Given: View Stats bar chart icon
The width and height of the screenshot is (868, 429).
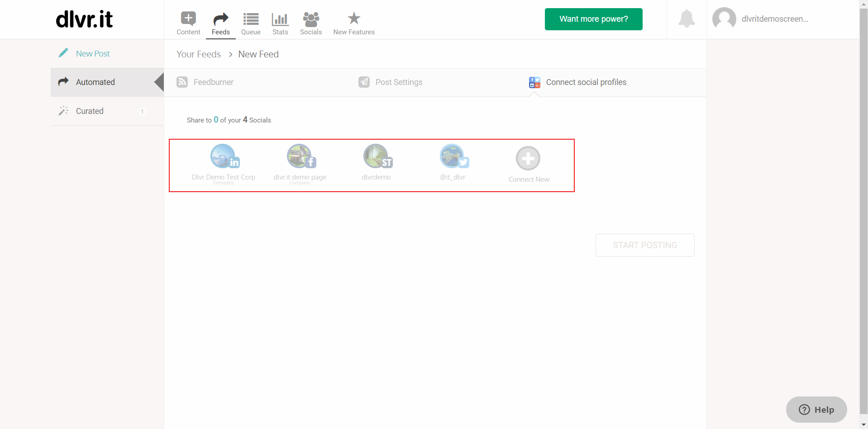Looking at the screenshot, I should pos(280,19).
